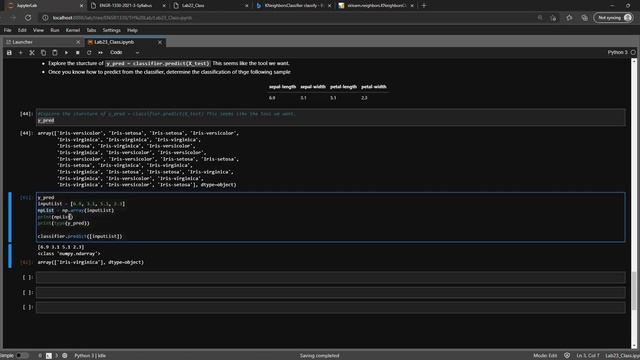Restart the kernel with the circular arrow icon
640x360 pixels.
click(x=89, y=53)
